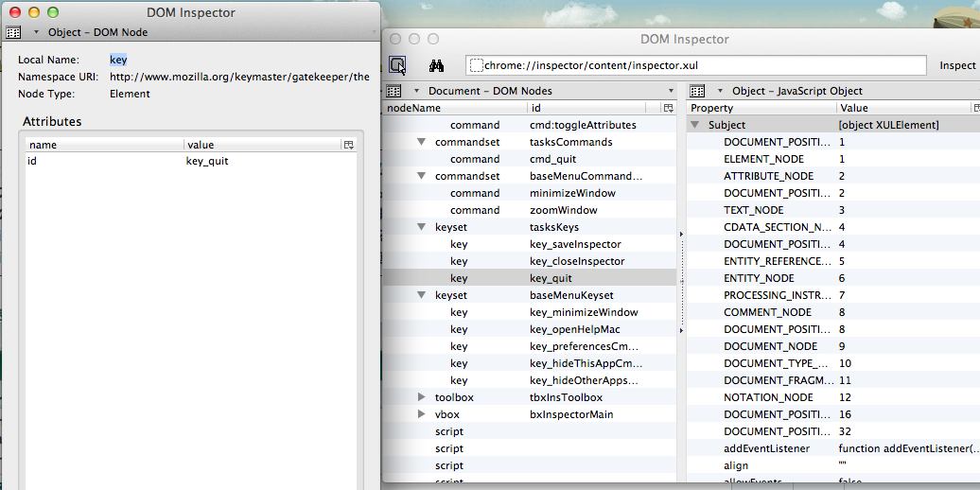Screen dimensions: 980x490
Task: Click Object DOM Node panel viewer icon
Action: point(13,32)
